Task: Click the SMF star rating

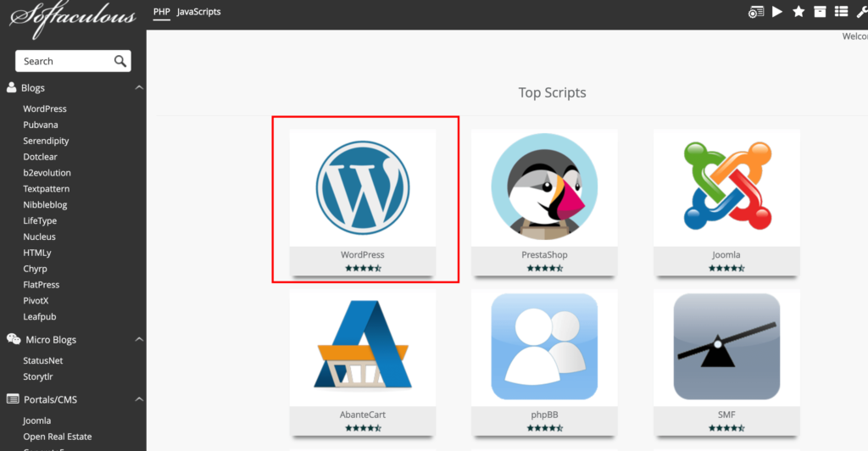Action: coord(726,428)
